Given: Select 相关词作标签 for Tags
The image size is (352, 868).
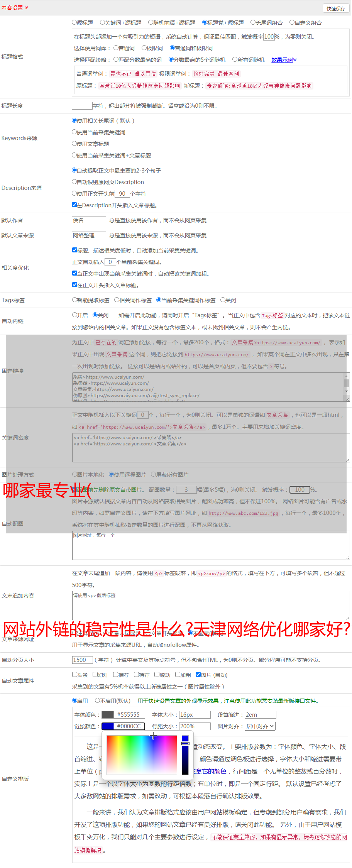Looking at the screenshot, I should click(117, 300).
